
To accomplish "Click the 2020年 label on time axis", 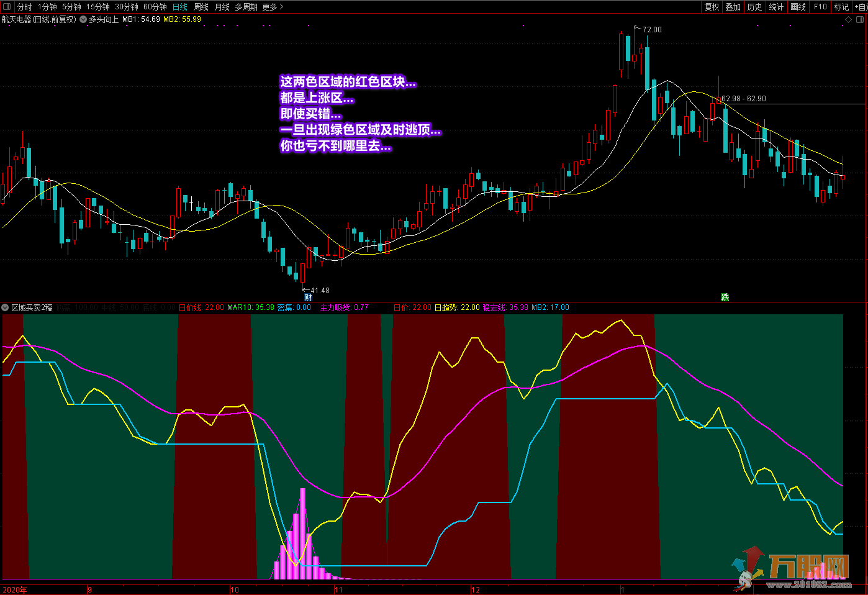I will click(x=15, y=590).
